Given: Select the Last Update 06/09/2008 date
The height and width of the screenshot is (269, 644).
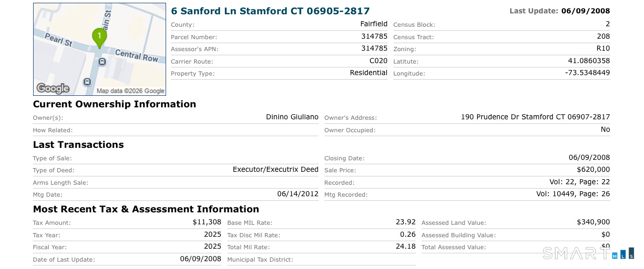Looking at the screenshot, I should (x=586, y=11).
